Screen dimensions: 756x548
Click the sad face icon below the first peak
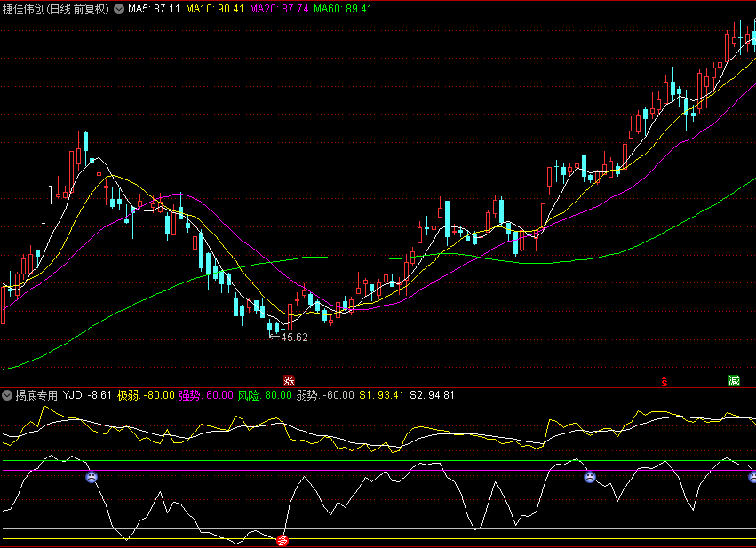[x=92, y=477]
